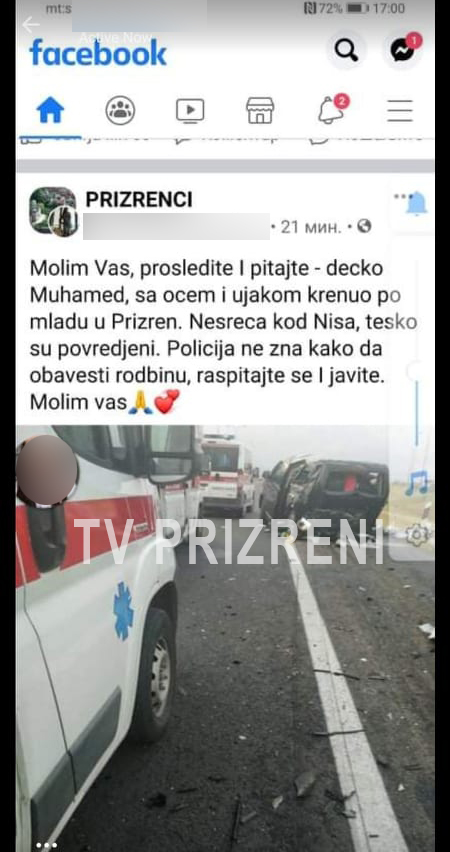Open PRIZRENCI group name link
450x852 pixels.
[139, 199]
